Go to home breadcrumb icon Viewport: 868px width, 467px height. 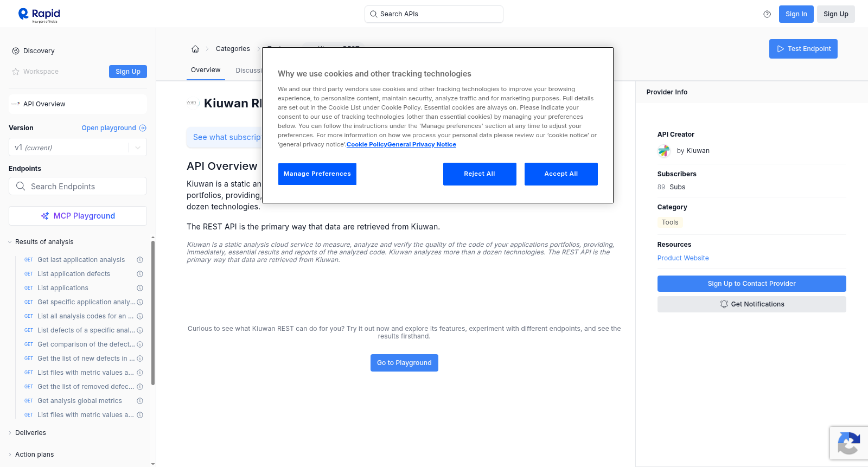(x=195, y=49)
